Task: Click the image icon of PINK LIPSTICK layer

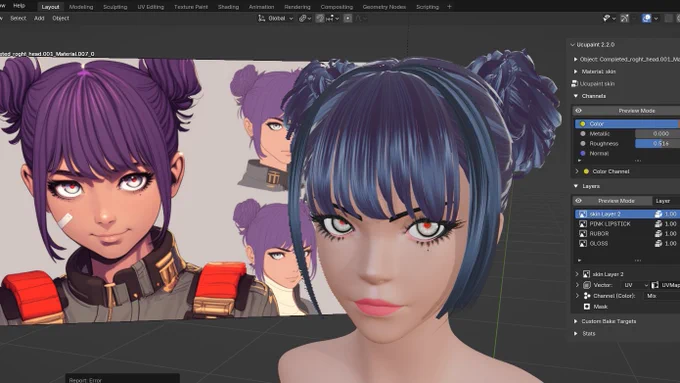Action: click(x=583, y=224)
